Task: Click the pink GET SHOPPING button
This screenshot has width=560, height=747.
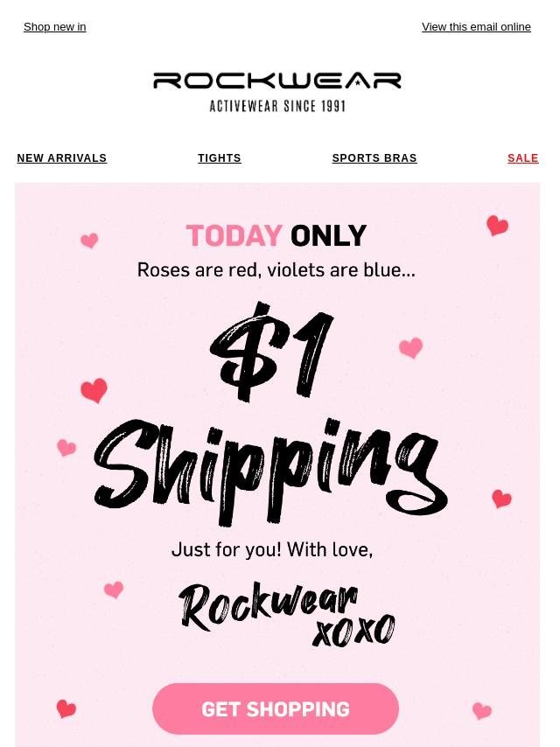Action: (x=276, y=709)
